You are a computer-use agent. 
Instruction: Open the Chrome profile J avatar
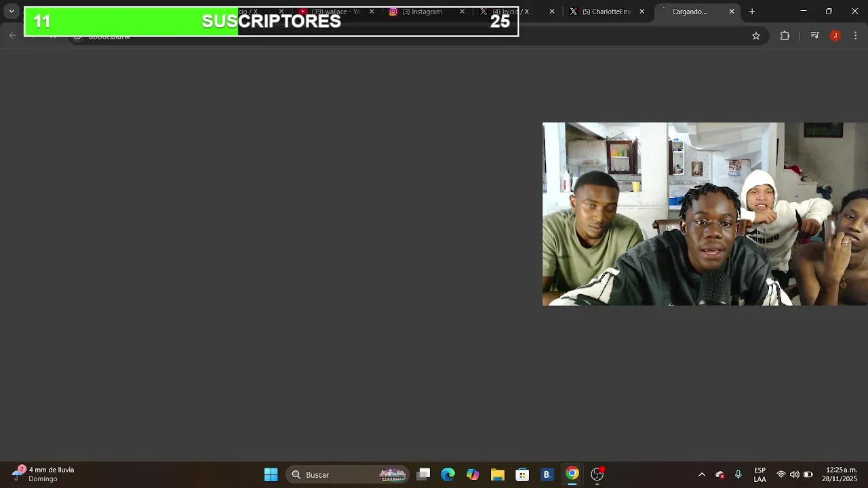tap(835, 36)
